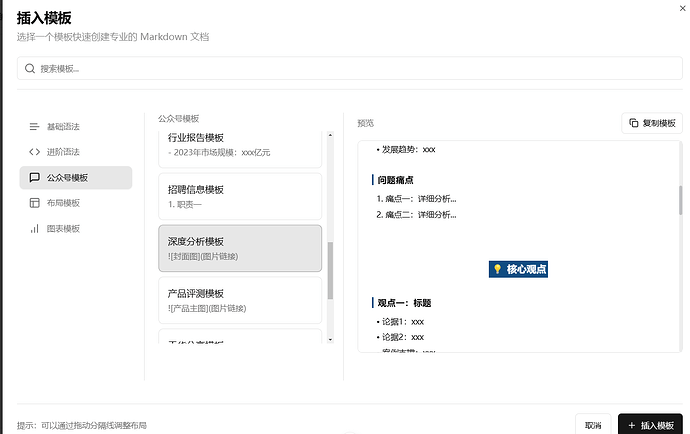Click the 取消 button
This screenshot has height=434, width=690.
pyautogui.click(x=593, y=425)
